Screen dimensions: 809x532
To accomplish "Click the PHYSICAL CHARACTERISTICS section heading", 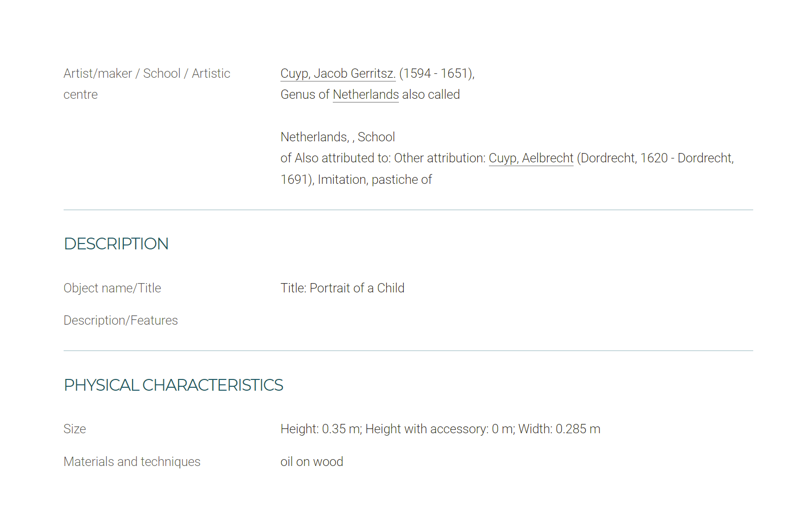I will click(x=173, y=385).
